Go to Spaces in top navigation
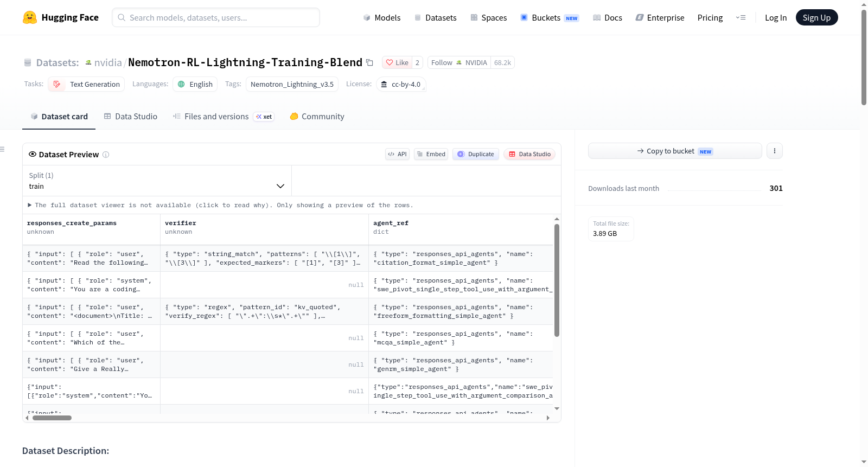Screen dimensions: 868x467 point(488,17)
